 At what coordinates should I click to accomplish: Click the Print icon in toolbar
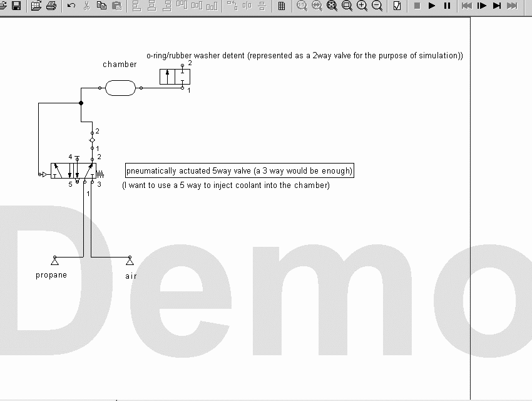51,6
